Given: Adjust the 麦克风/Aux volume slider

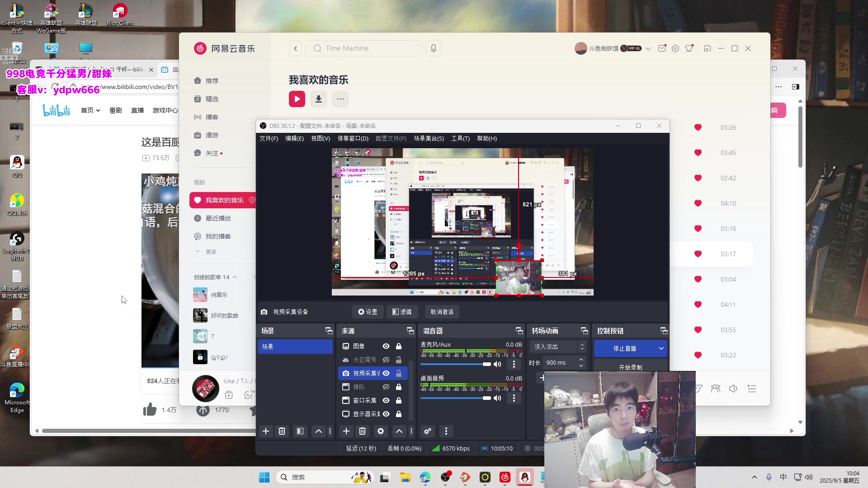Looking at the screenshot, I should [x=455, y=364].
